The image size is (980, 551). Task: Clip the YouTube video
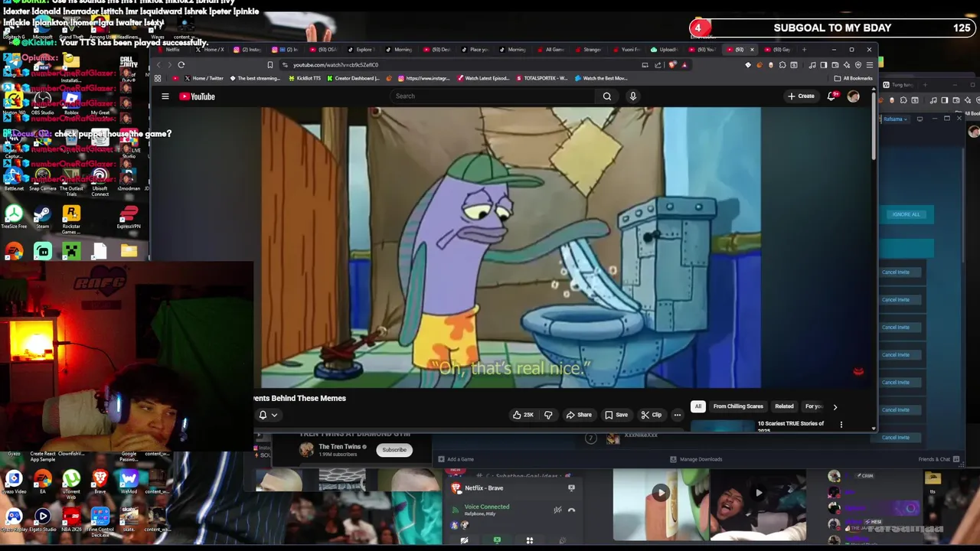(x=652, y=416)
